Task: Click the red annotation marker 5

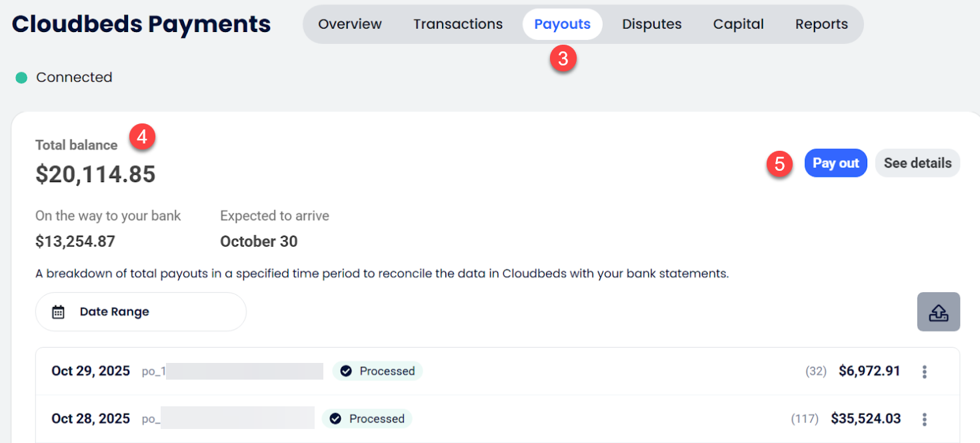Action: 779,163
